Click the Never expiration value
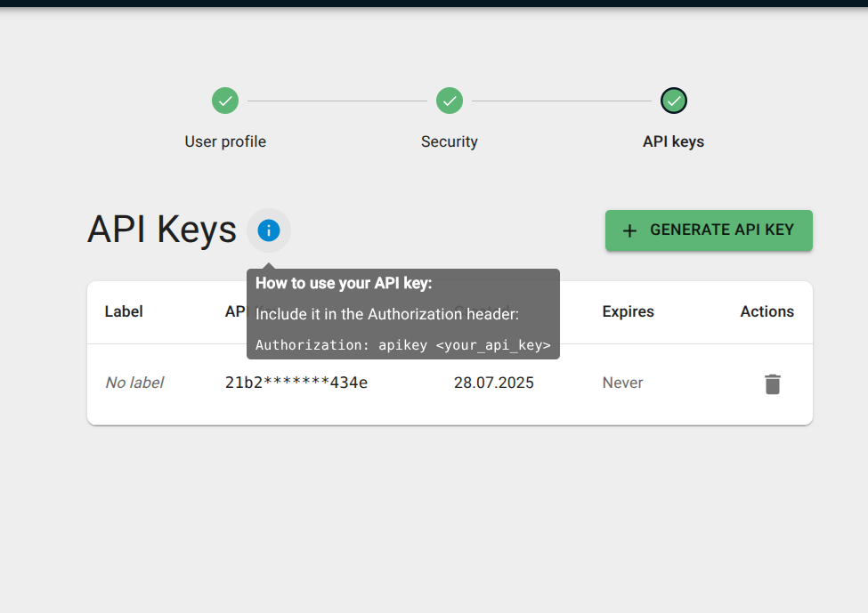The height and width of the screenshot is (613, 868). pyautogui.click(x=622, y=383)
